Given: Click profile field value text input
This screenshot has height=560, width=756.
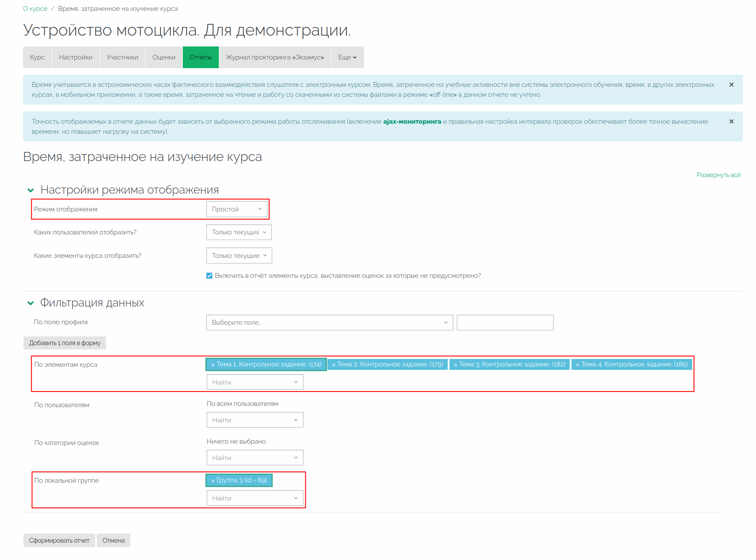Looking at the screenshot, I should pyautogui.click(x=505, y=323).
